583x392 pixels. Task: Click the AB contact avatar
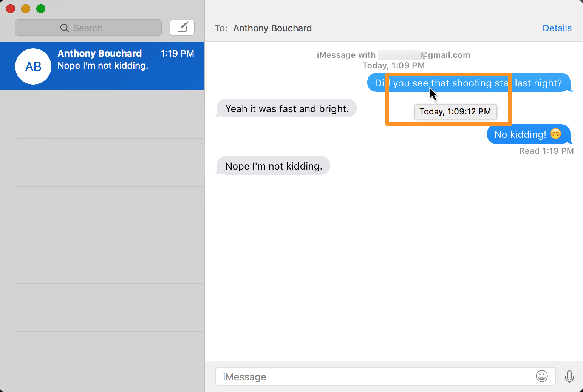tap(33, 66)
